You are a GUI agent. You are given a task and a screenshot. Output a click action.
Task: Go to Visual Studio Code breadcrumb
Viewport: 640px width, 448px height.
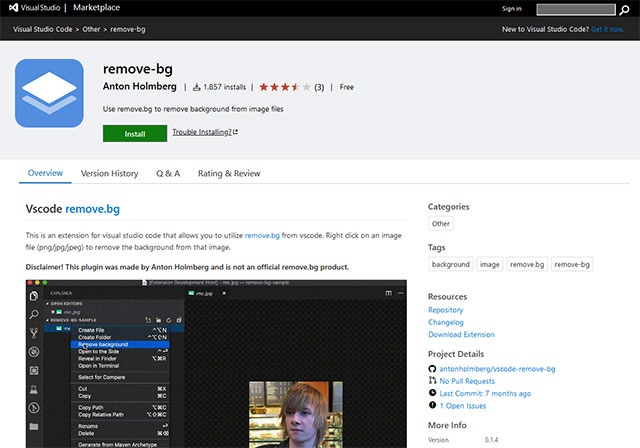click(x=42, y=29)
